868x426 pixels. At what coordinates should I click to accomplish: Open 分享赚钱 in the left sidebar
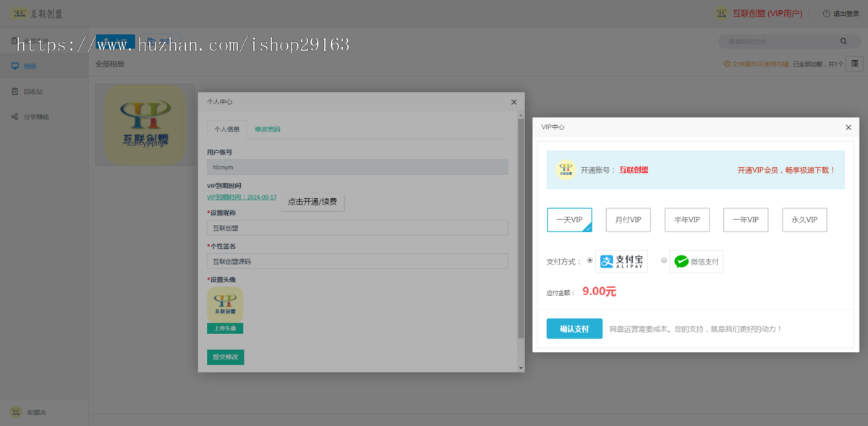43,116
